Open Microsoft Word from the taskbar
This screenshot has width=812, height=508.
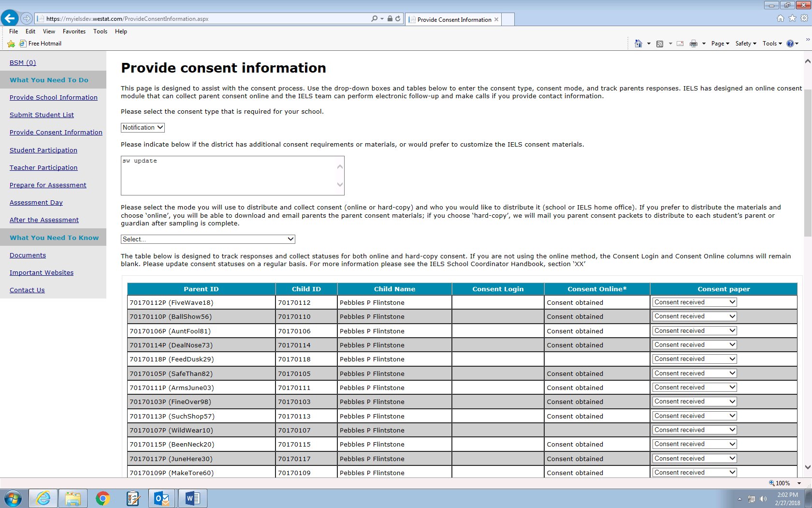(x=192, y=498)
